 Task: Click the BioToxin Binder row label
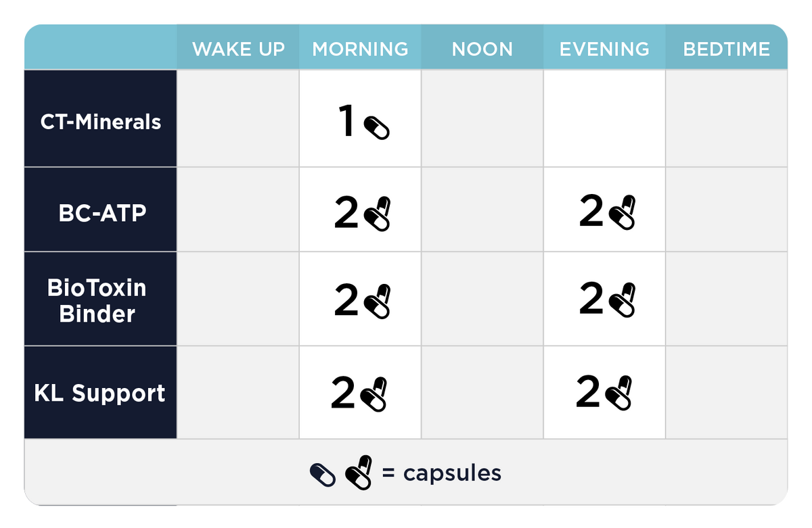tap(97, 301)
